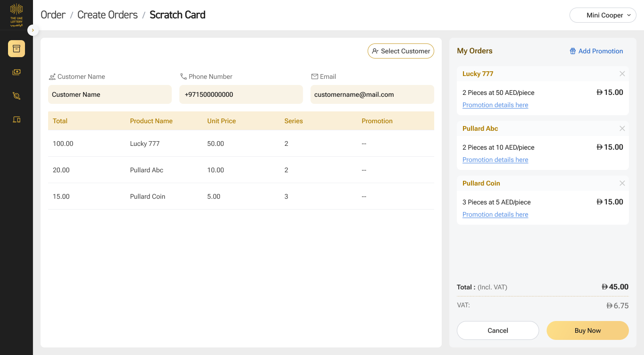Screen dimensions: 644x355
Task: Focus the Phone Number input field
Action: pyautogui.click(x=241, y=94)
